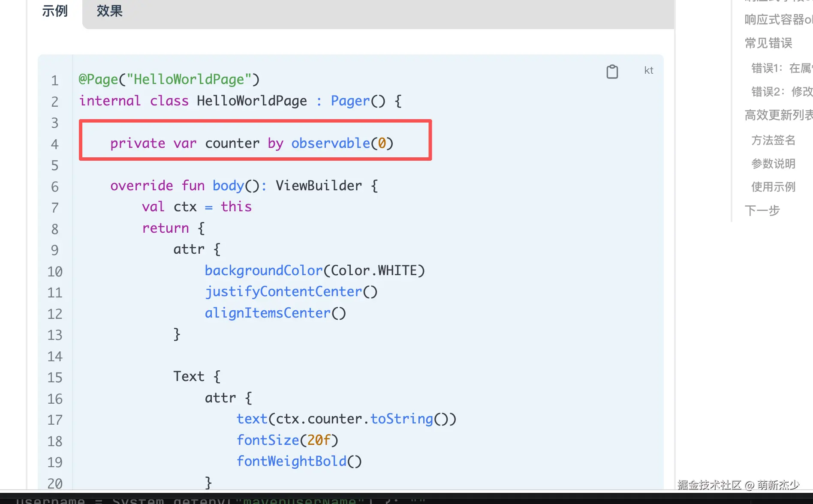Go to 方法签名 section in sidebar
The height and width of the screenshot is (504, 813).
tap(773, 140)
